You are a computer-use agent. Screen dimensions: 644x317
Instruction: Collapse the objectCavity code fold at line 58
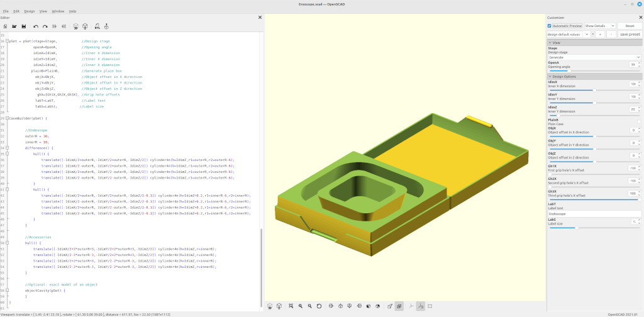(8, 291)
